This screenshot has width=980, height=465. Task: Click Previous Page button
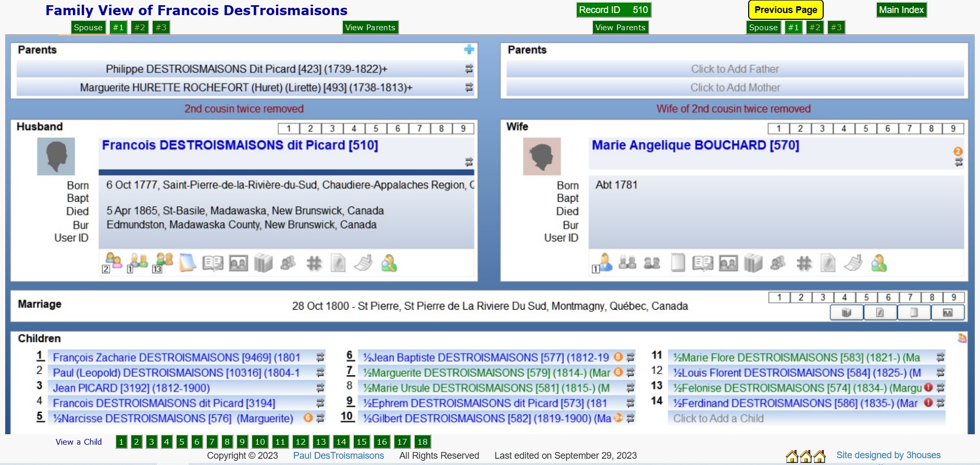pyautogui.click(x=786, y=10)
